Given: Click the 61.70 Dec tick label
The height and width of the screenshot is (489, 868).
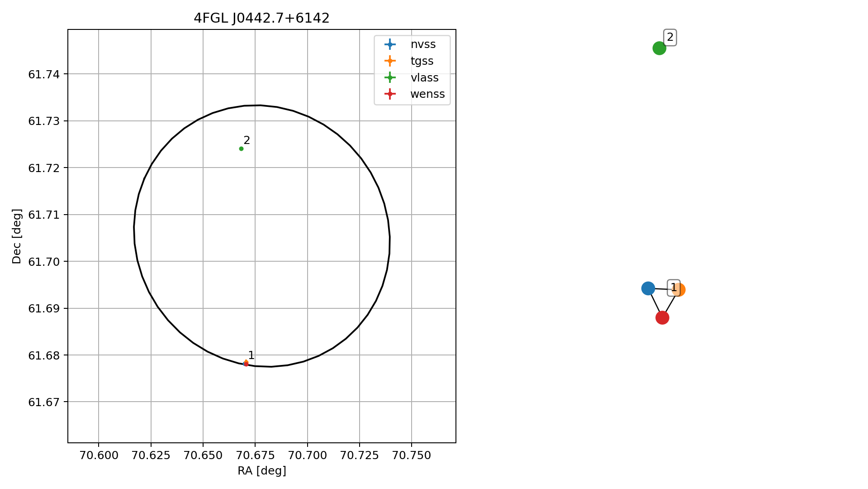Looking at the screenshot, I should (x=44, y=262).
